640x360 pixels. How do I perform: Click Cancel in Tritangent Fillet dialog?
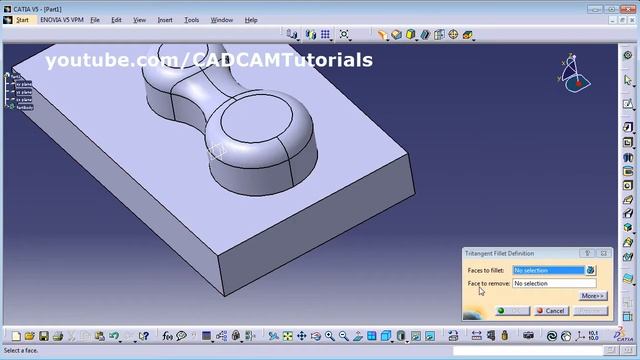point(551,311)
